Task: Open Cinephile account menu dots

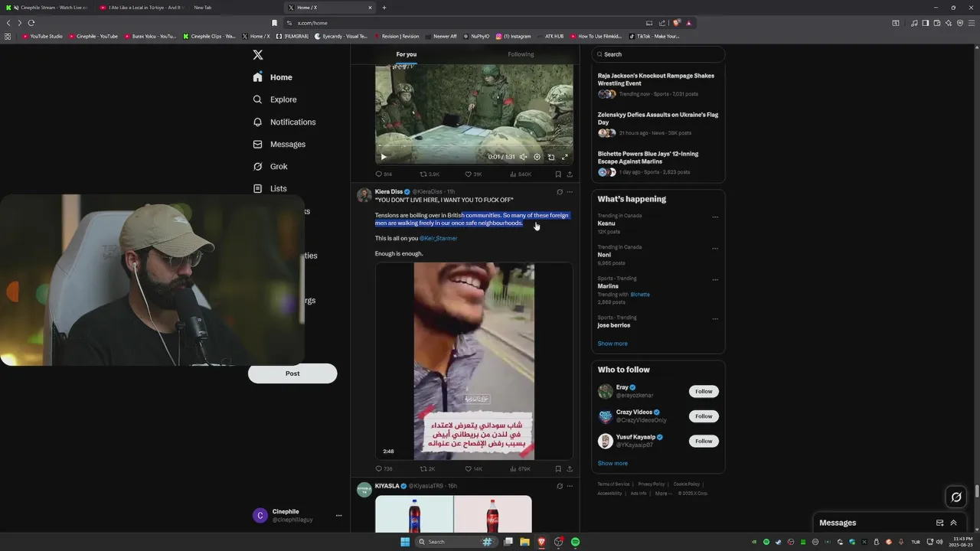Action: click(338, 516)
